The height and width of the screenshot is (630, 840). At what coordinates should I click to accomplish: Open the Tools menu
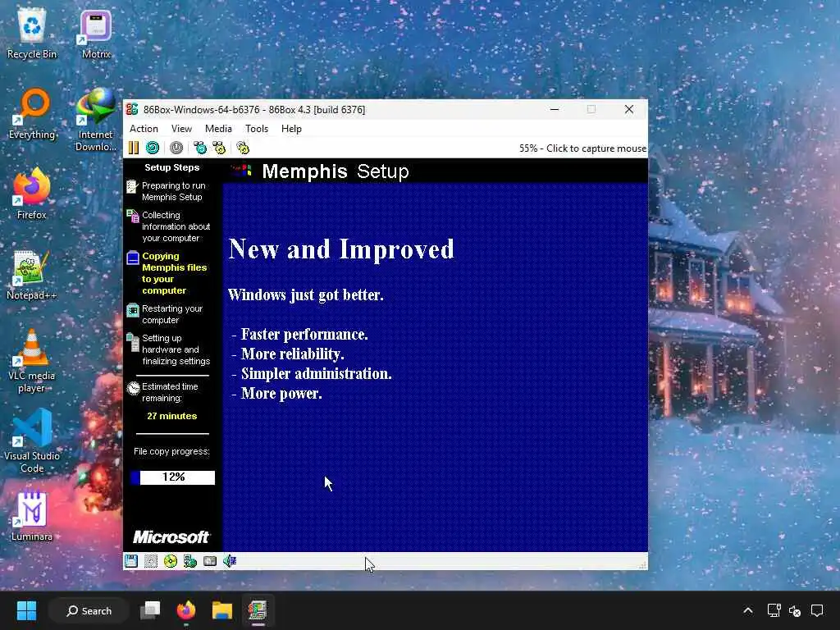[x=257, y=129]
